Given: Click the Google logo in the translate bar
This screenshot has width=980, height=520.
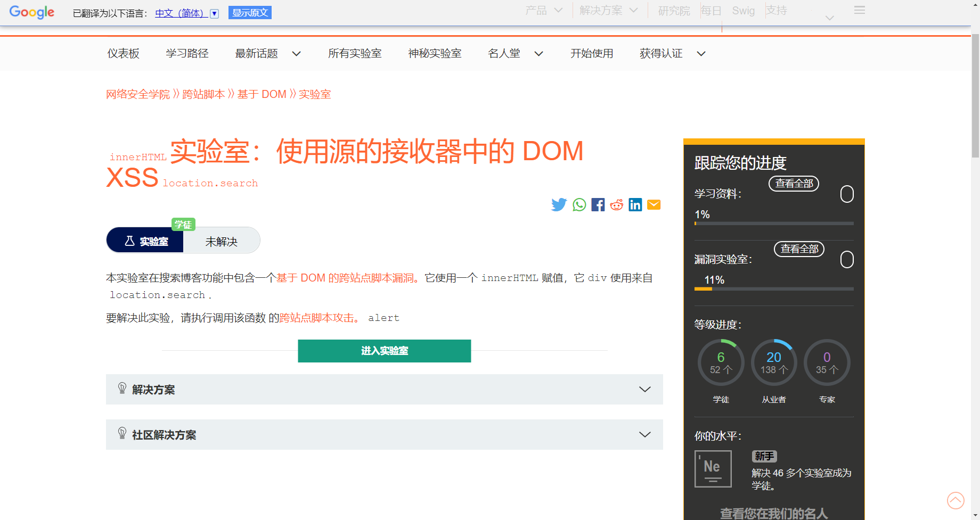Looking at the screenshot, I should 32,12.
